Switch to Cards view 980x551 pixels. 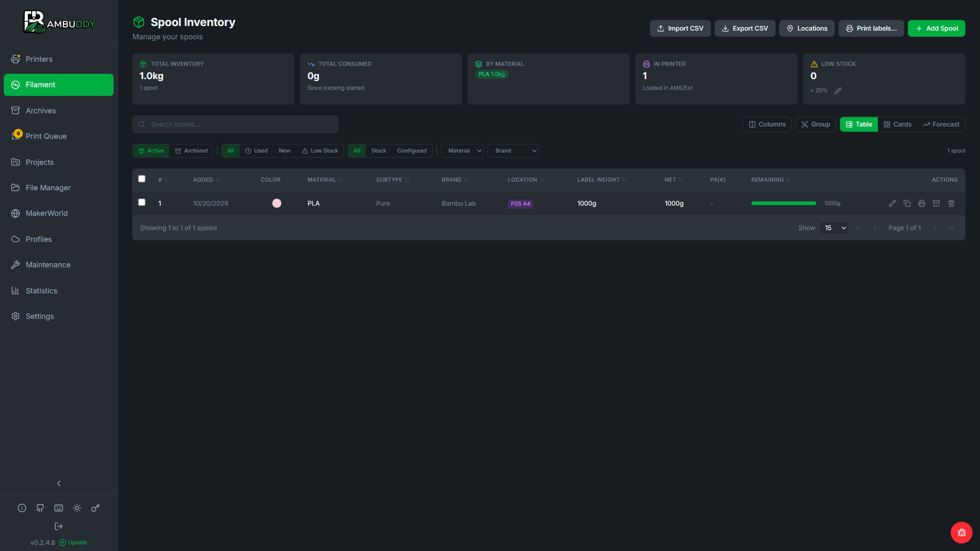[897, 124]
